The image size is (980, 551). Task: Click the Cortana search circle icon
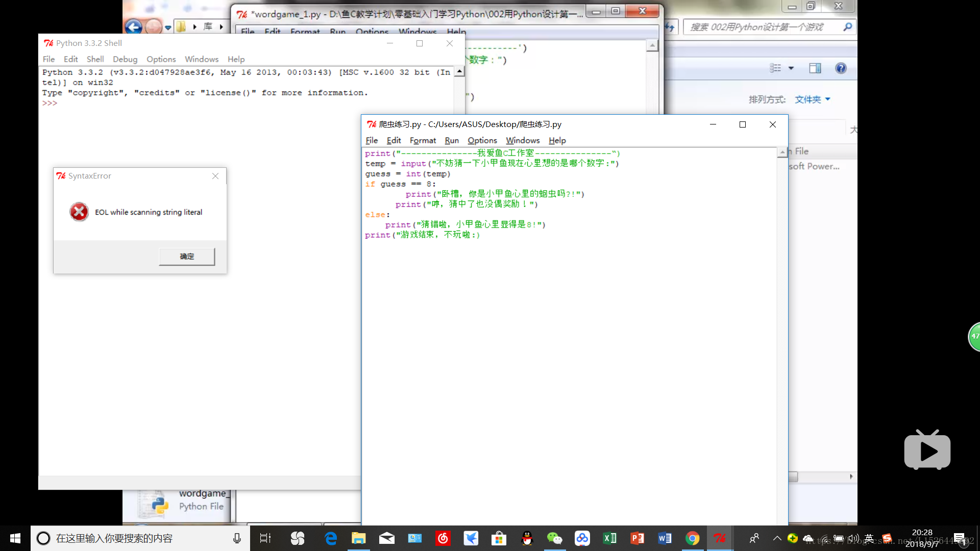tap(43, 538)
